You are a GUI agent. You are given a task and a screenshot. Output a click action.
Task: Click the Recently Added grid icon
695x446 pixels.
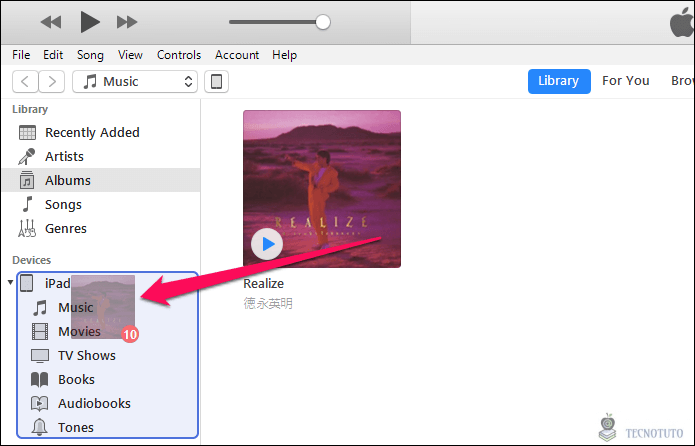27,133
